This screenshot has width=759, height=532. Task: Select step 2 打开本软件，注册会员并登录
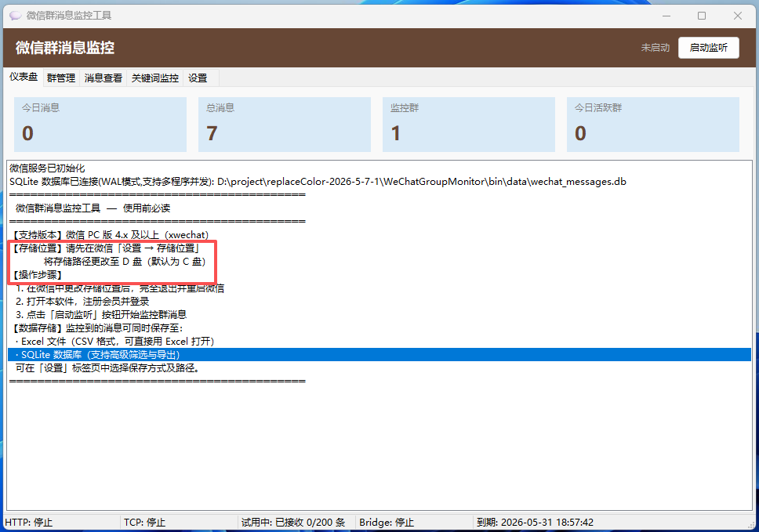click(379, 302)
